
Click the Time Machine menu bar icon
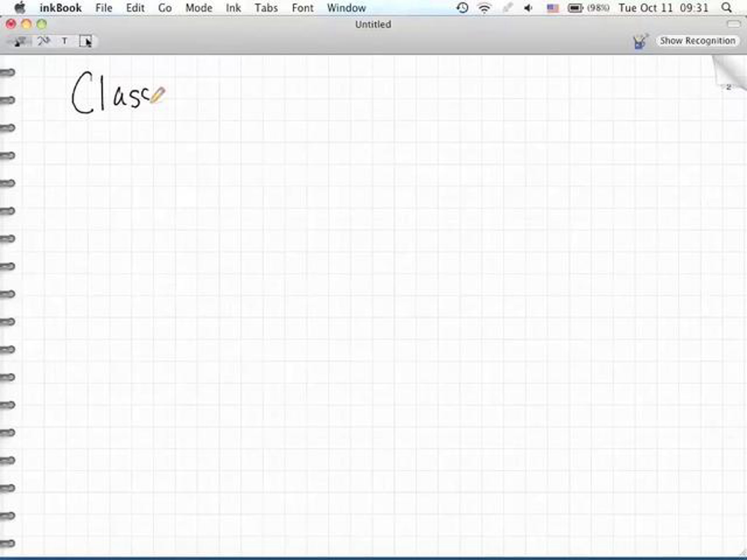(x=462, y=8)
